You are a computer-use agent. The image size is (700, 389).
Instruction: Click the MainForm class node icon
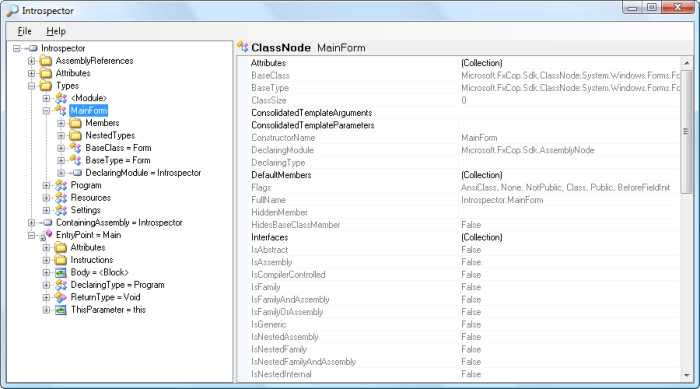(61, 110)
